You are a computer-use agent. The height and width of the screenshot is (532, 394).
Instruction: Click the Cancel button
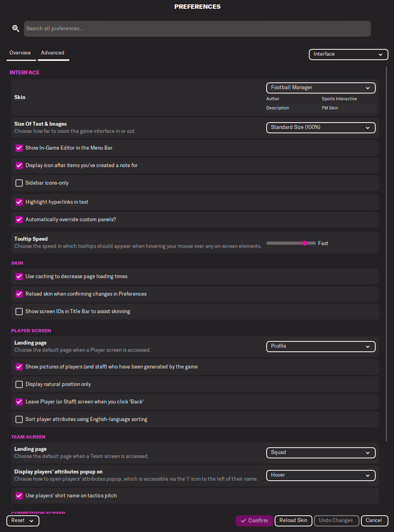click(374, 520)
